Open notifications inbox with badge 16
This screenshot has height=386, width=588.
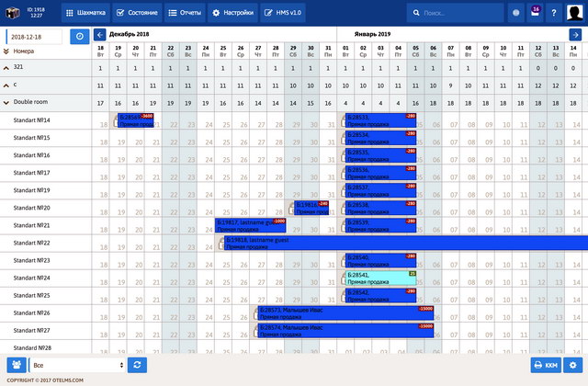tap(535, 12)
